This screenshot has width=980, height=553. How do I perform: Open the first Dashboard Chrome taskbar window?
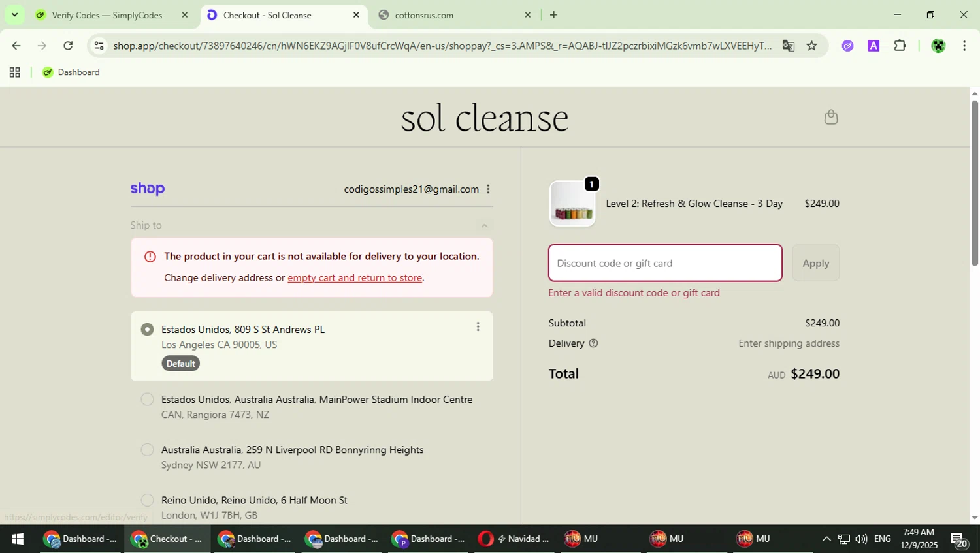80,539
